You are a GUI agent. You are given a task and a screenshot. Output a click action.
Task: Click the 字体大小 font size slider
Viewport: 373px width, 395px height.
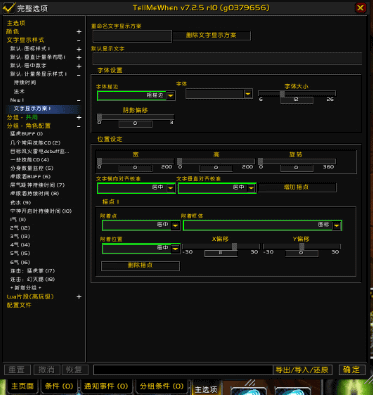point(297,94)
